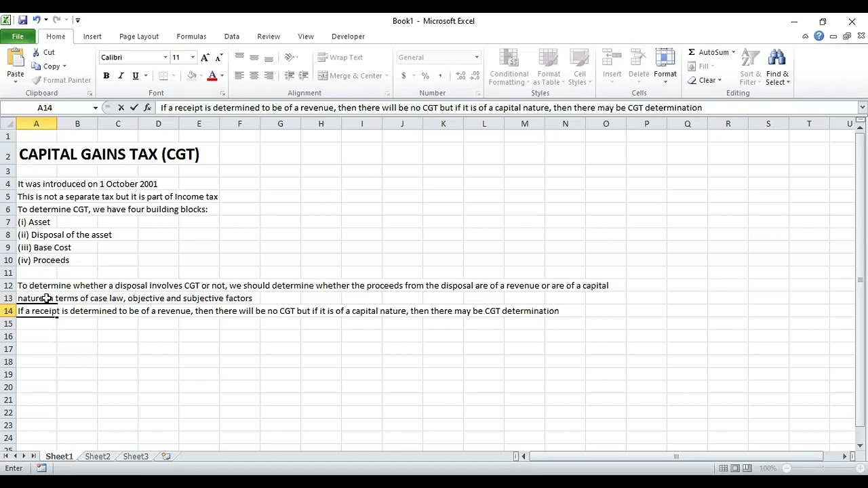Image resolution: width=868 pixels, height=488 pixels.
Task: Increase indent of cell contents
Action: point(303,76)
